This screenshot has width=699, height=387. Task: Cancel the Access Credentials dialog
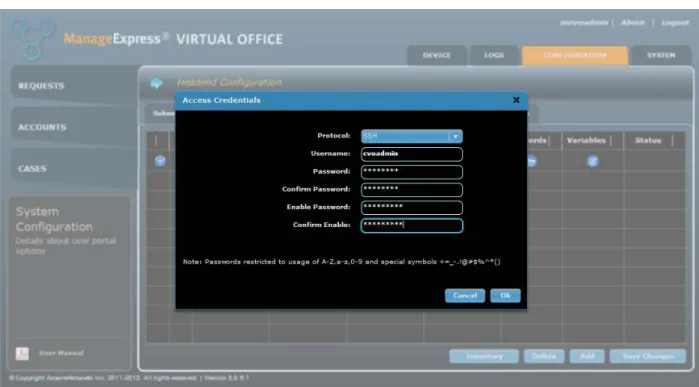pyautogui.click(x=465, y=296)
